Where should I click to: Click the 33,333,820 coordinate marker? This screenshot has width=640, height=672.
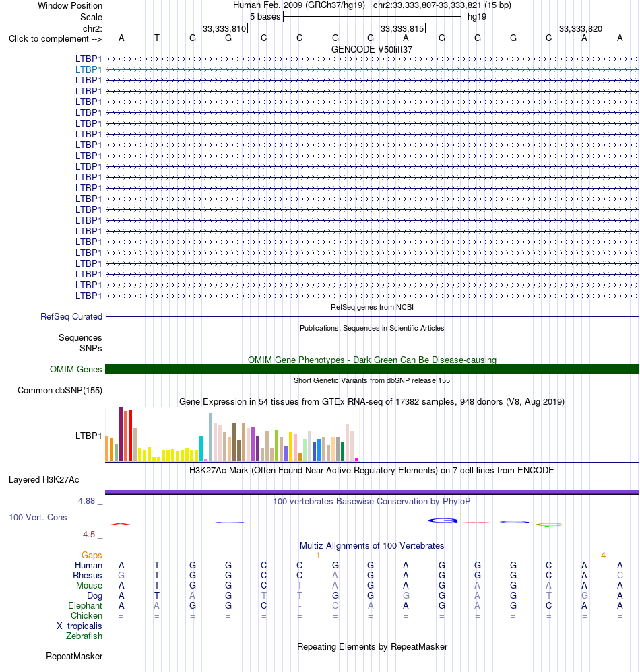581,29
